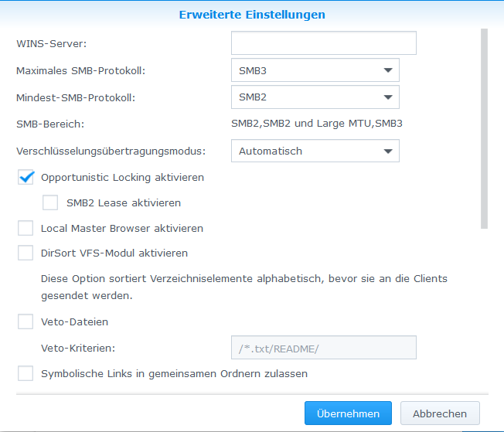Screen dimensions: 504x432
Task: Cancel dialog with Abbrechen button
Action: pyautogui.click(x=440, y=413)
